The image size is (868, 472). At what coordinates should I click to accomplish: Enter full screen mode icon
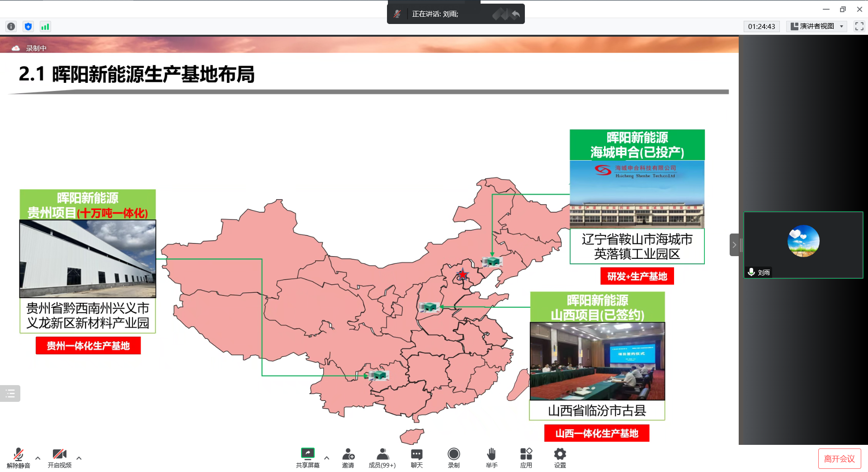coord(859,26)
